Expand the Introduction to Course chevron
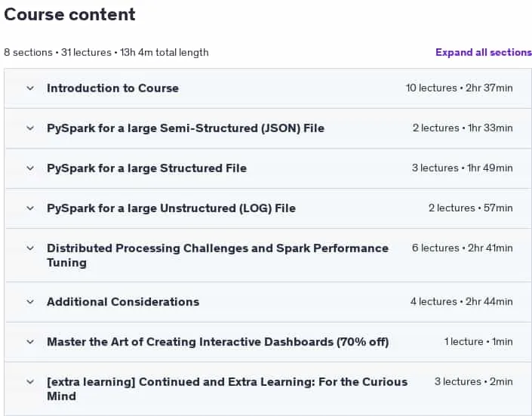The height and width of the screenshot is (416, 532). coord(30,88)
